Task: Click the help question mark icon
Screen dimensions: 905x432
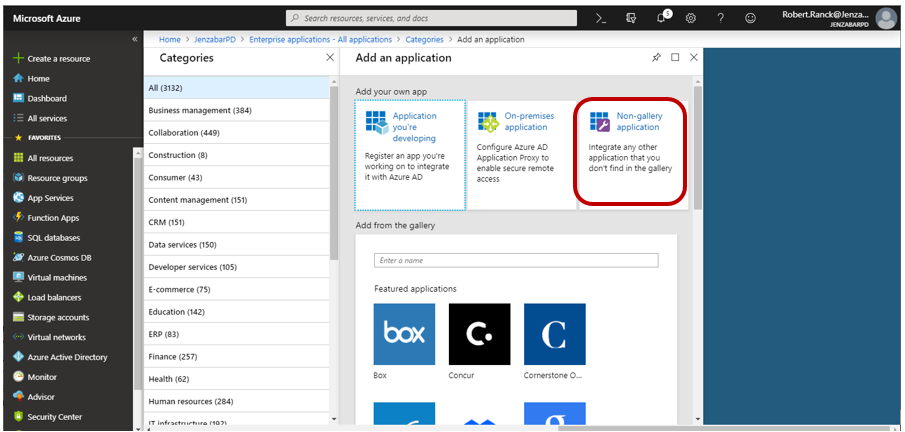Action: (721, 18)
